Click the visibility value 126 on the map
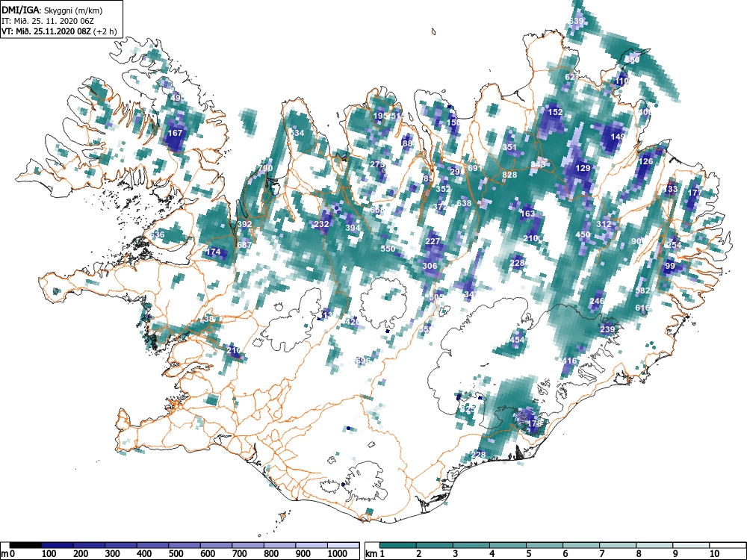The height and width of the screenshot is (560, 747). (645, 161)
